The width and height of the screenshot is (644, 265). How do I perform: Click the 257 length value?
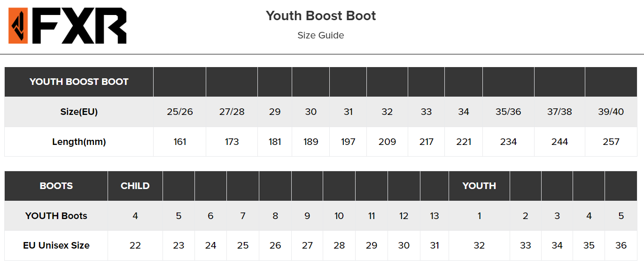point(611,142)
